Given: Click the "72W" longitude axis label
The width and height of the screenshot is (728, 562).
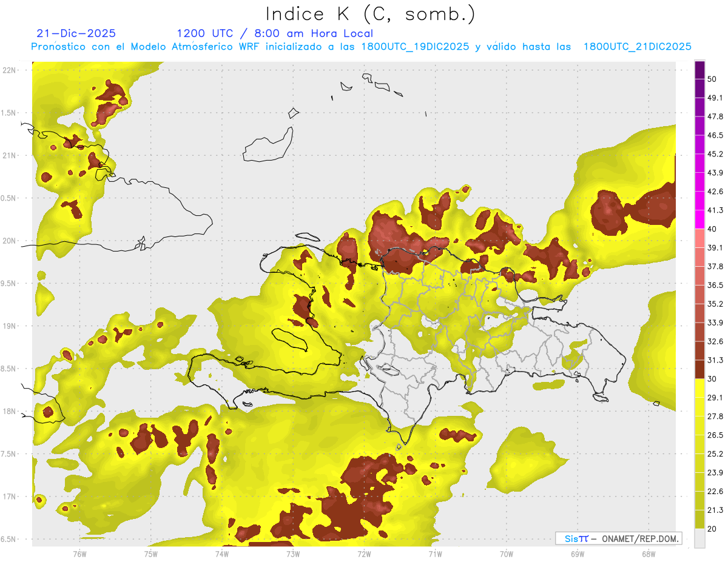Looking at the screenshot, I should (x=364, y=554).
